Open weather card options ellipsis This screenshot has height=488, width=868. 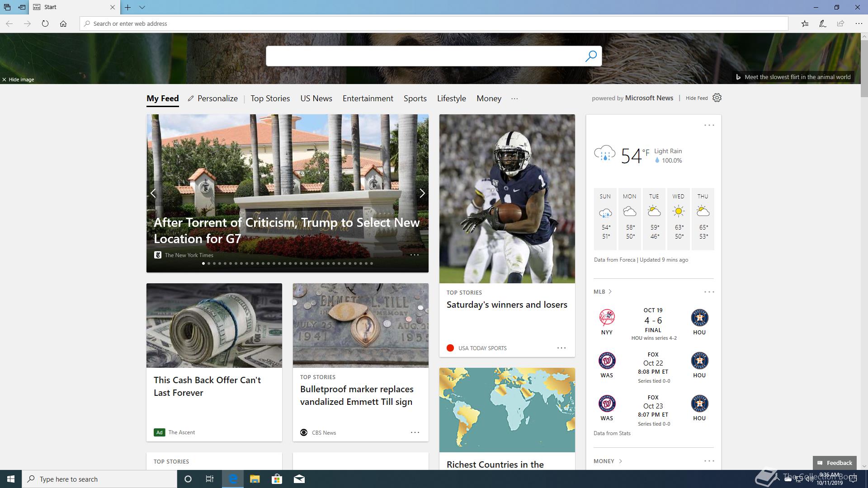pos(709,125)
